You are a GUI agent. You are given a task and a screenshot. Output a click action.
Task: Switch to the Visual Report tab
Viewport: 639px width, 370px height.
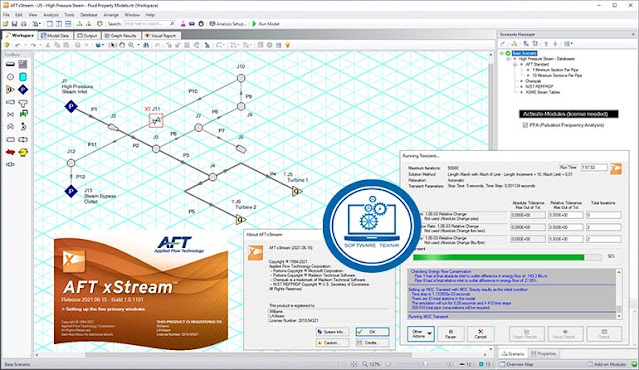point(161,35)
